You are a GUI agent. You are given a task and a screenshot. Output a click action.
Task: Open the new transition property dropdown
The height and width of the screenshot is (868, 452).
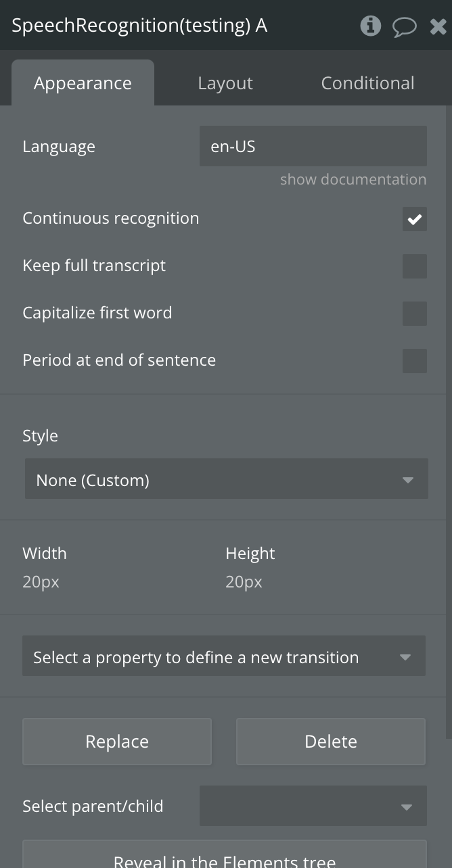pyautogui.click(x=223, y=656)
